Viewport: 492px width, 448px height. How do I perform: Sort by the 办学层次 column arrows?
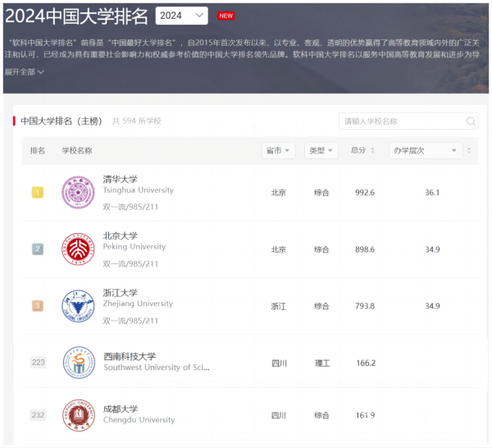point(469,151)
